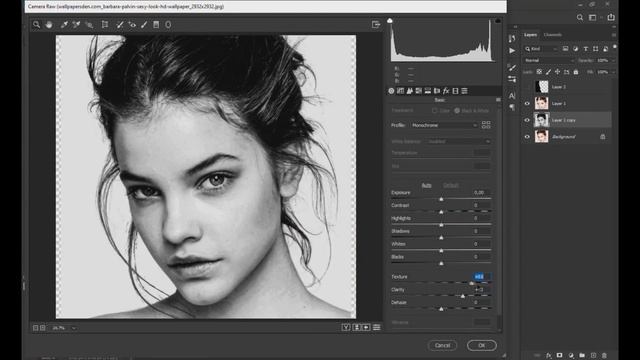Open the Split Toning panel tab icon

point(428,91)
